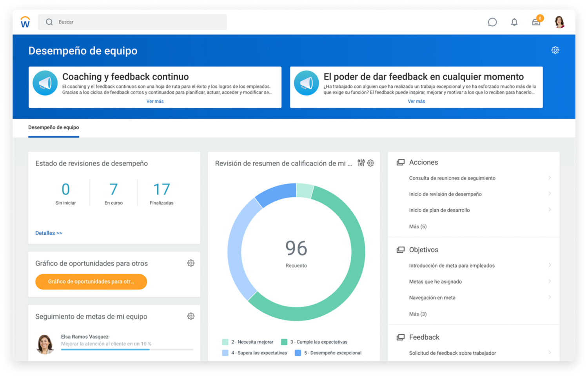Open gear on Gráfico de oportunidades para otros
Image resolution: width=588 pixels, height=377 pixels.
point(191,263)
